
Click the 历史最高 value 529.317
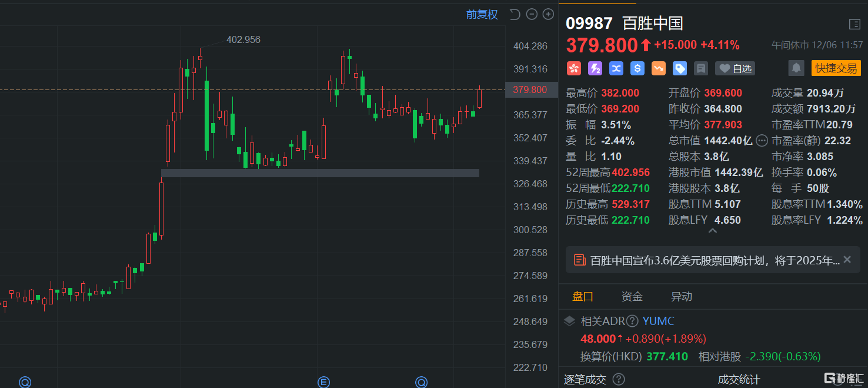click(630, 204)
